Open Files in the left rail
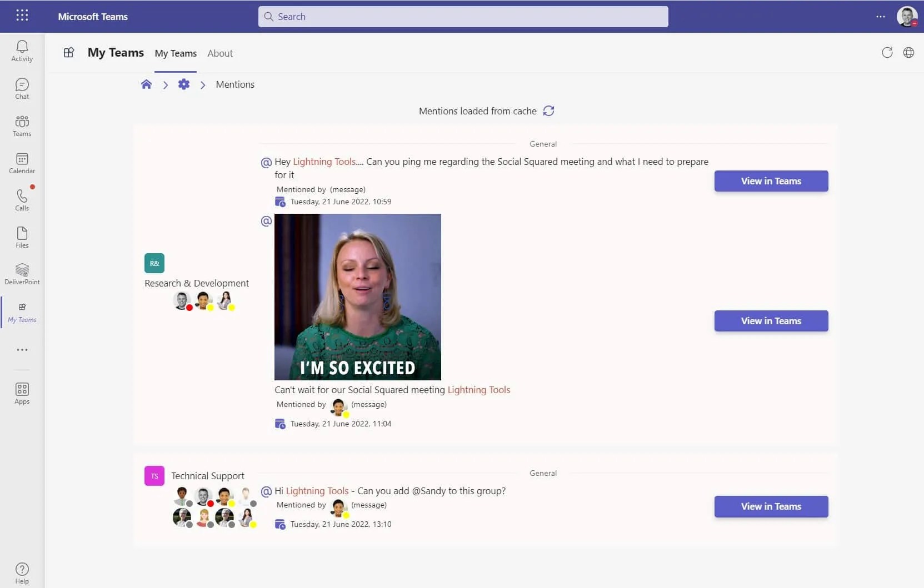The width and height of the screenshot is (924, 588). click(x=22, y=238)
